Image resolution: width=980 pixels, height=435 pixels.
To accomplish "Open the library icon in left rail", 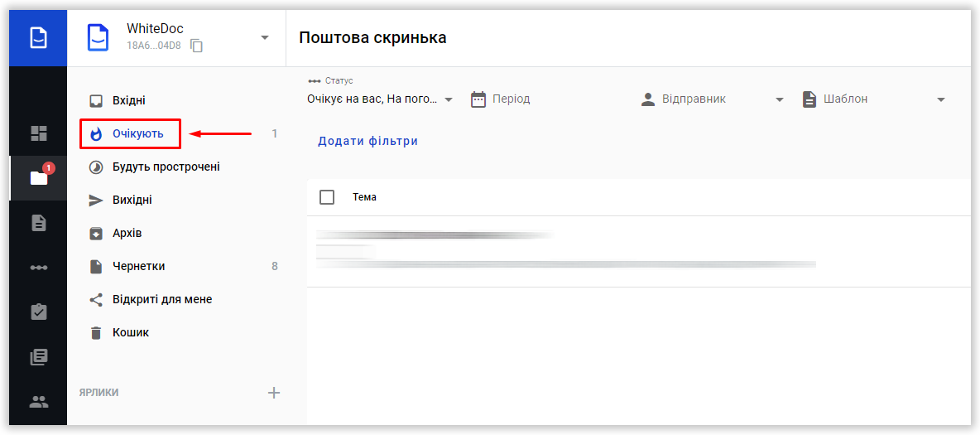I will [39, 357].
